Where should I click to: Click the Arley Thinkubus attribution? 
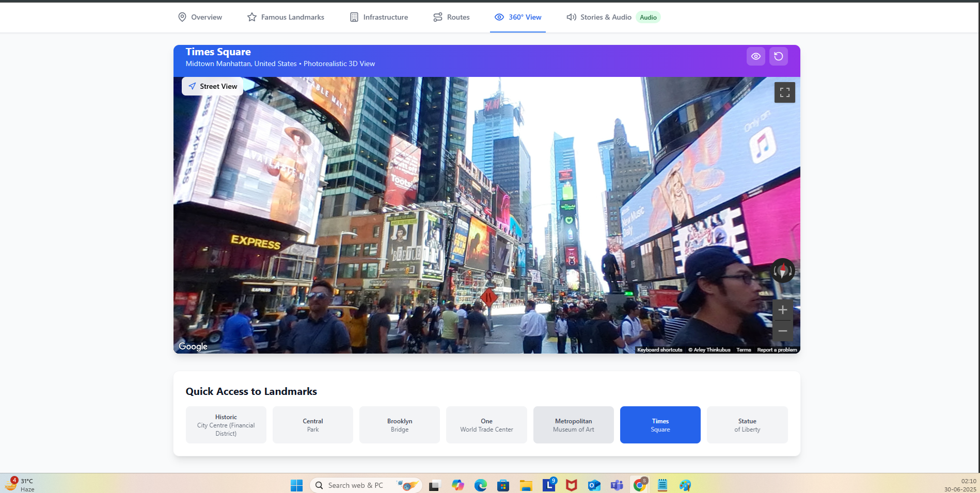pos(709,350)
